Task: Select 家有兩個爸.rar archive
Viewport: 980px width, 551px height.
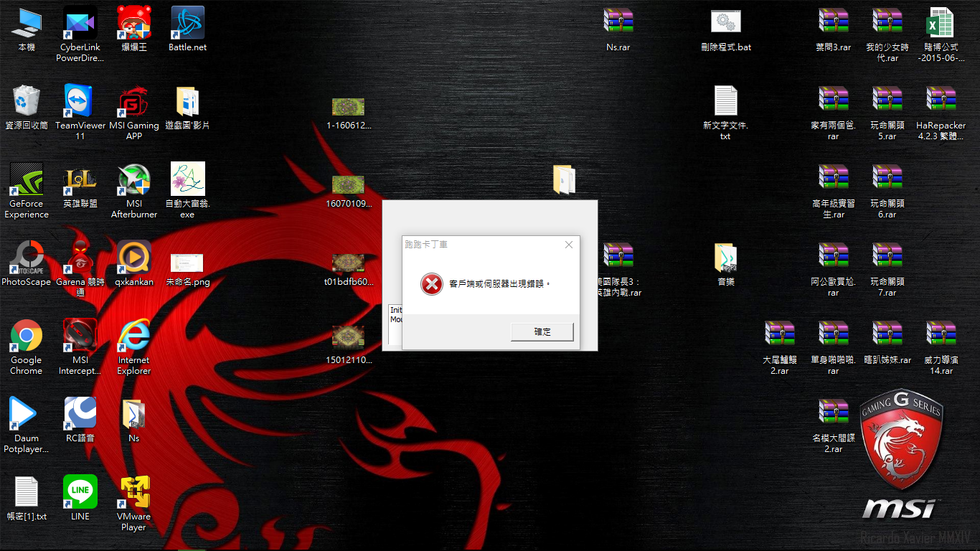Action: coord(833,113)
